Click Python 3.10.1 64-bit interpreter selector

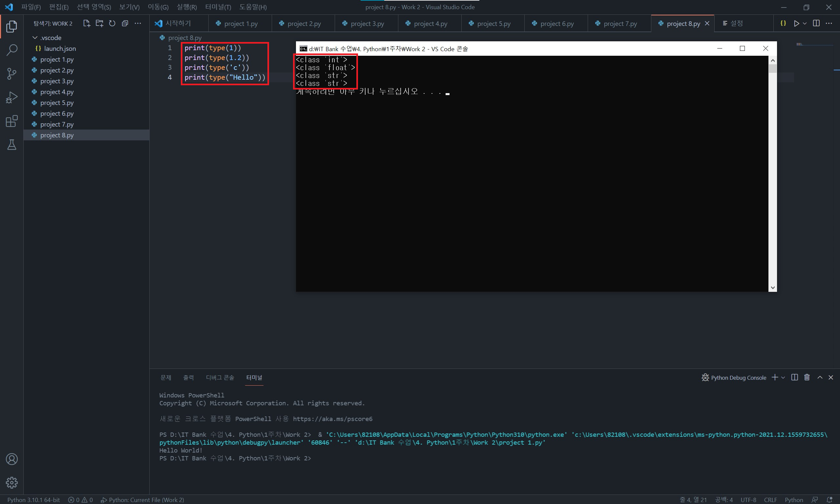click(x=34, y=500)
